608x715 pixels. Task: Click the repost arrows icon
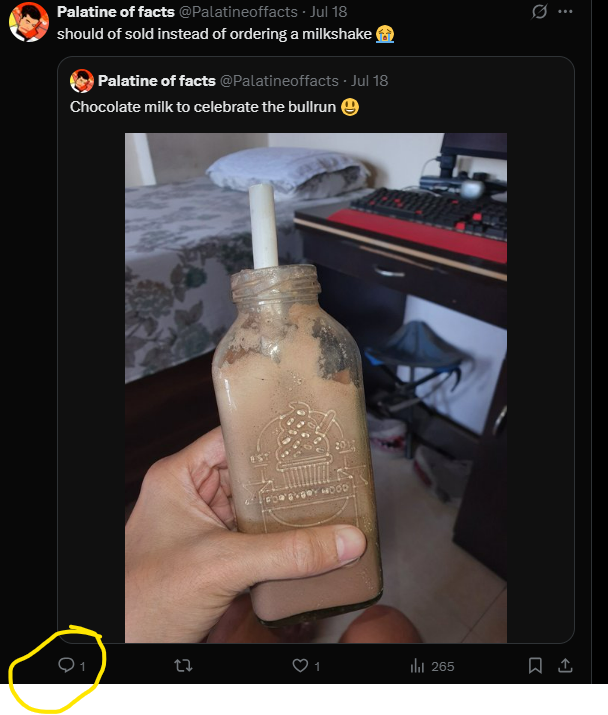coord(183,666)
